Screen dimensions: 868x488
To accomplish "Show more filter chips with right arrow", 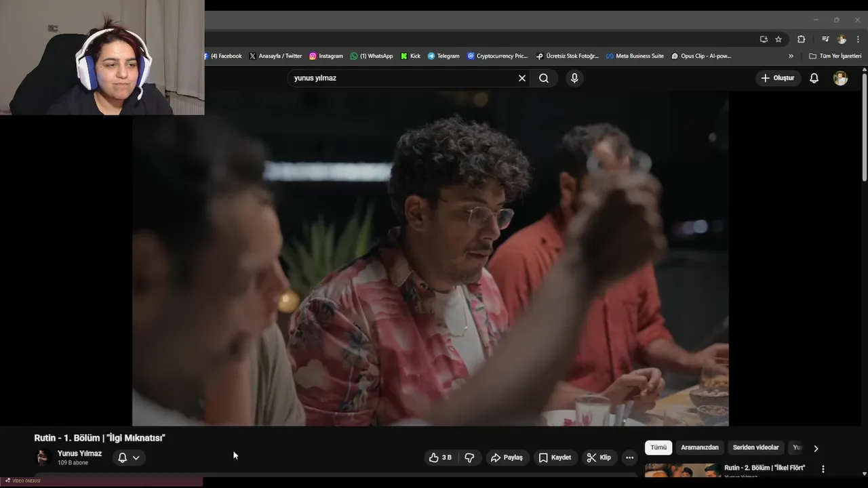I will [x=816, y=448].
